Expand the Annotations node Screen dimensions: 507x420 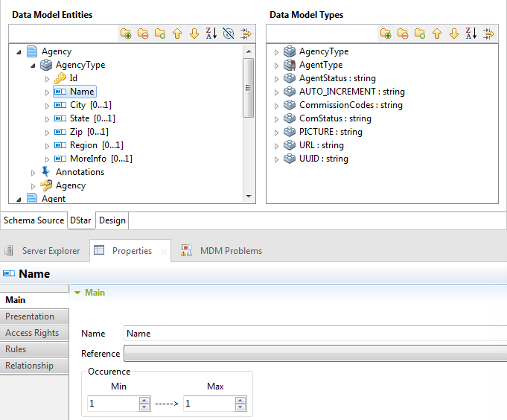[33, 173]
